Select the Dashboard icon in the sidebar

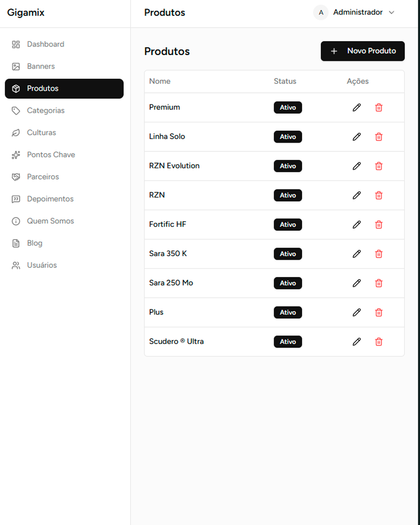coord(15,44)
